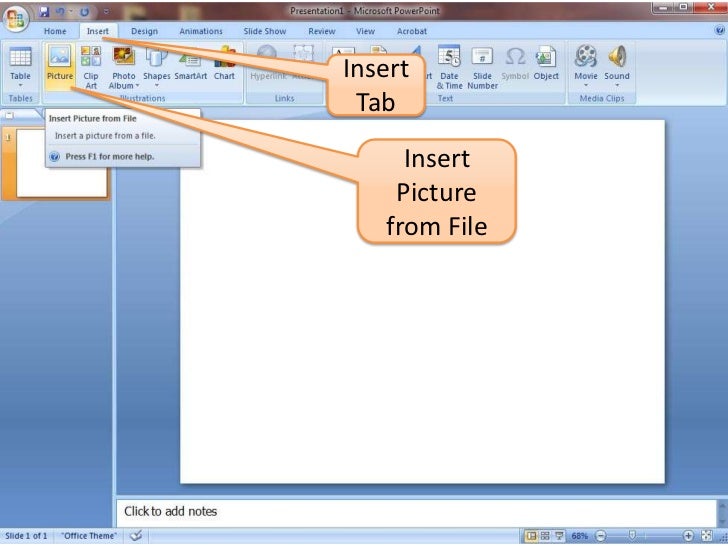The image size is (728, 546).
Task: Open the View tab
Action: [x=365, y=31]
